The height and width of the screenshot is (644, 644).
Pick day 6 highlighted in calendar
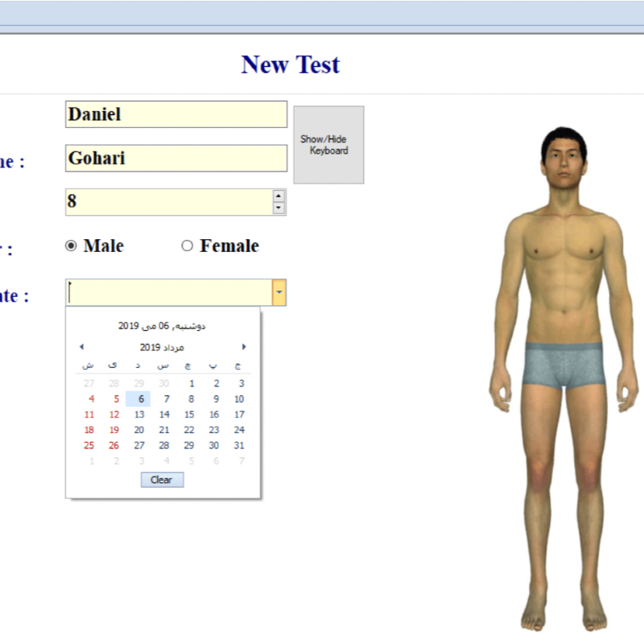(x=140, y=398)
